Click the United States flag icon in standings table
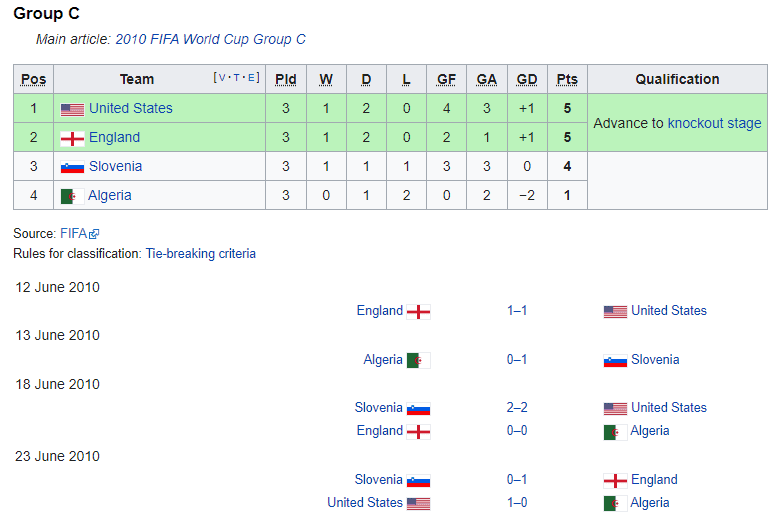 (x=72, y=109)
